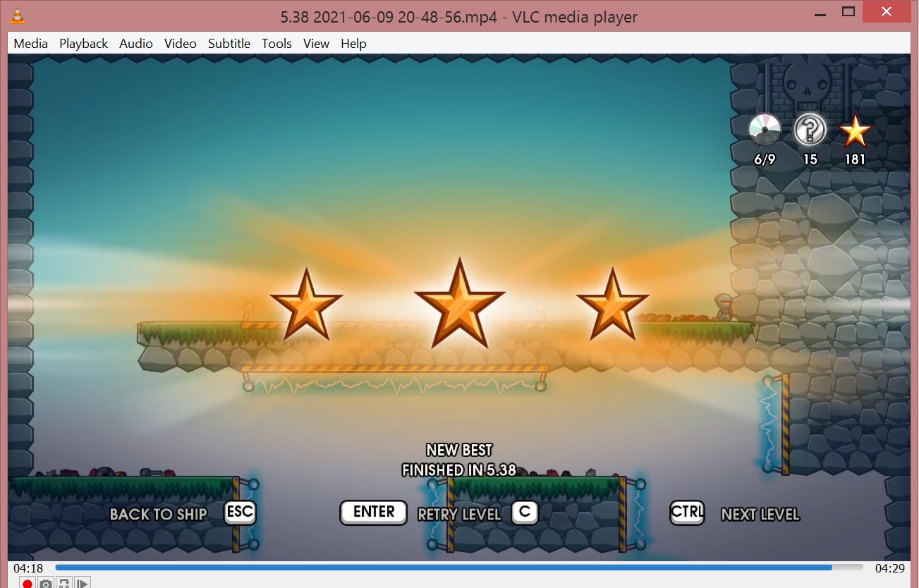Screen dimensions: 919x588
Task: Click the FINISHED IN 5.38 text
Action: (459, 470)
